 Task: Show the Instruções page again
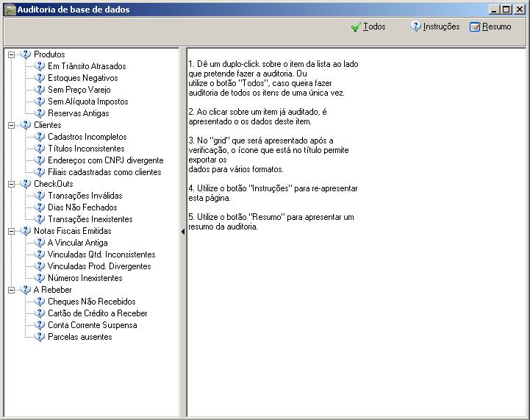(x=435, y=26)
